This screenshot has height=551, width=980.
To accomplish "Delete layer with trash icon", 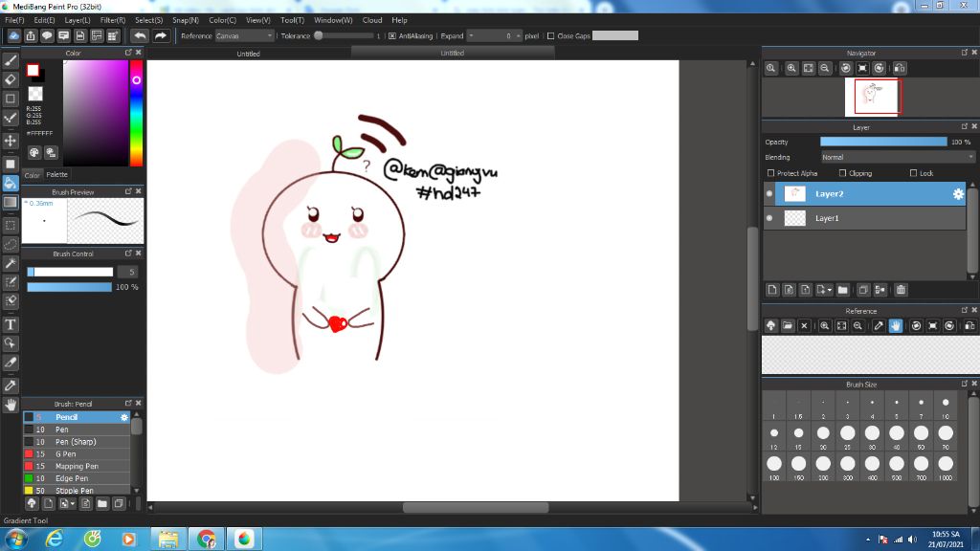I will click(901, 290).
